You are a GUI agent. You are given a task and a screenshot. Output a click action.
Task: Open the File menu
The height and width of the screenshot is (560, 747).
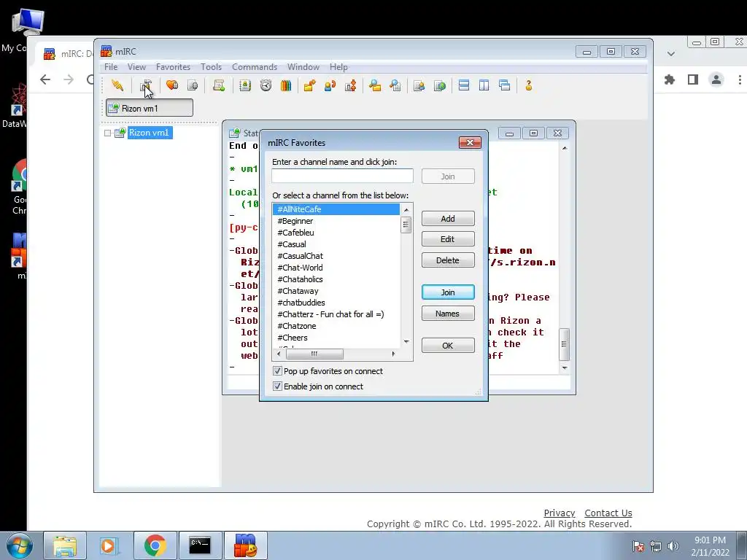click(111, 67)
